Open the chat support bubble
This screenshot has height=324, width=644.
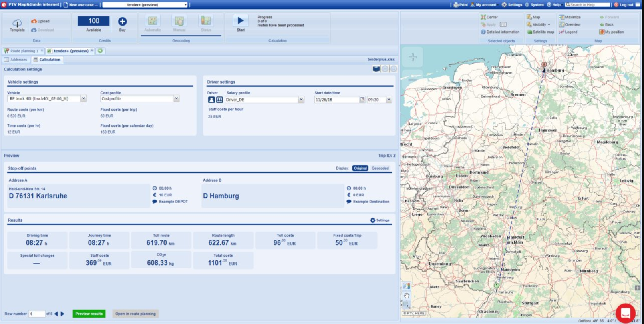click(625, 313)
